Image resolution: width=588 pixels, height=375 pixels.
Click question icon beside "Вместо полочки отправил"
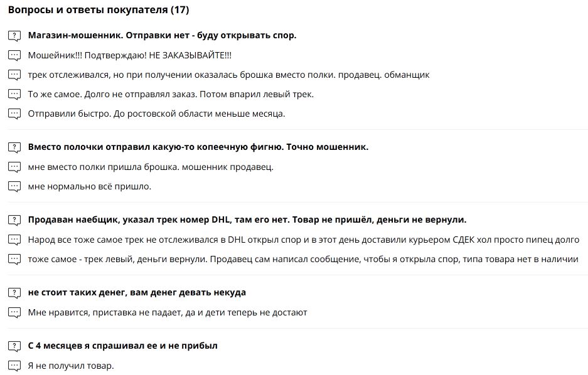pyautogui.click(x=14, y=147)
